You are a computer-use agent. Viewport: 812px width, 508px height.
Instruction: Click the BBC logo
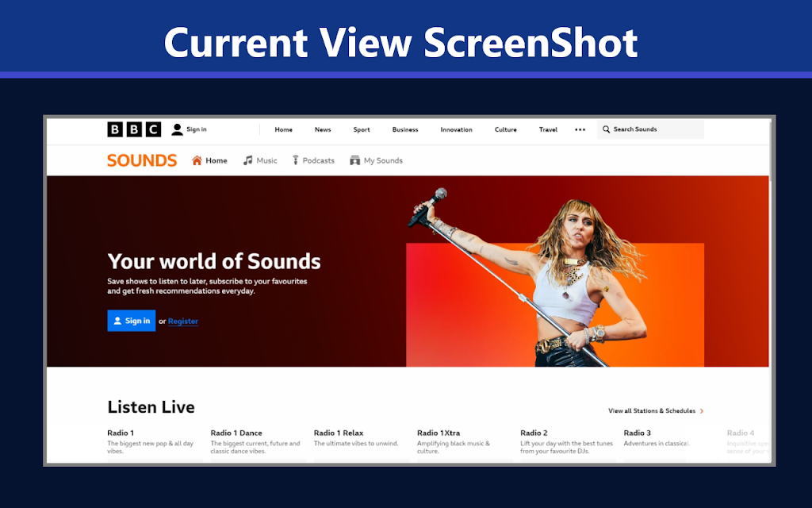tap(134, 129)
